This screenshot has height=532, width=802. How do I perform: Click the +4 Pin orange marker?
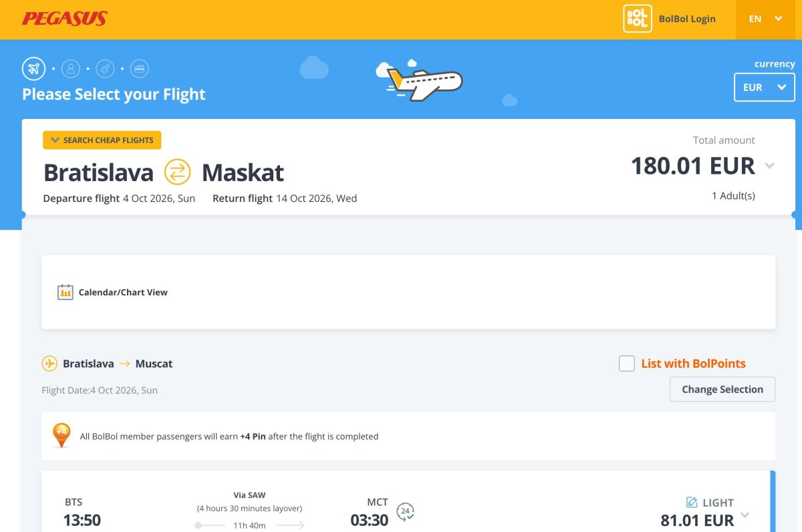point(61,435)
